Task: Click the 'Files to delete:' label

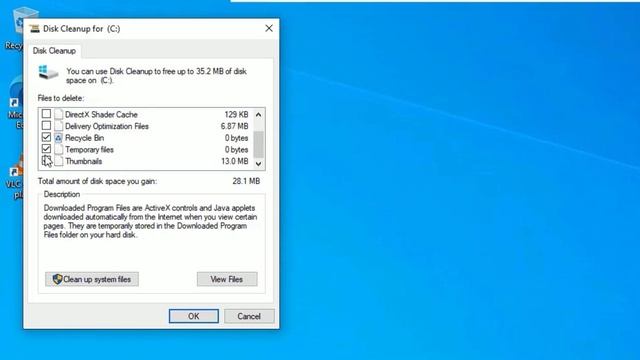Action: (61, 98)
